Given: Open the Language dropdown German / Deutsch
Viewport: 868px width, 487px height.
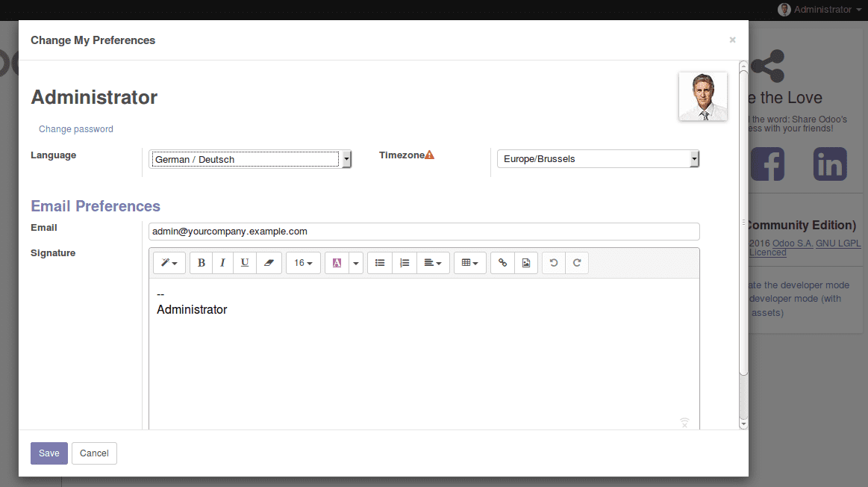Looking at the screenshot, I should [250, 160].
